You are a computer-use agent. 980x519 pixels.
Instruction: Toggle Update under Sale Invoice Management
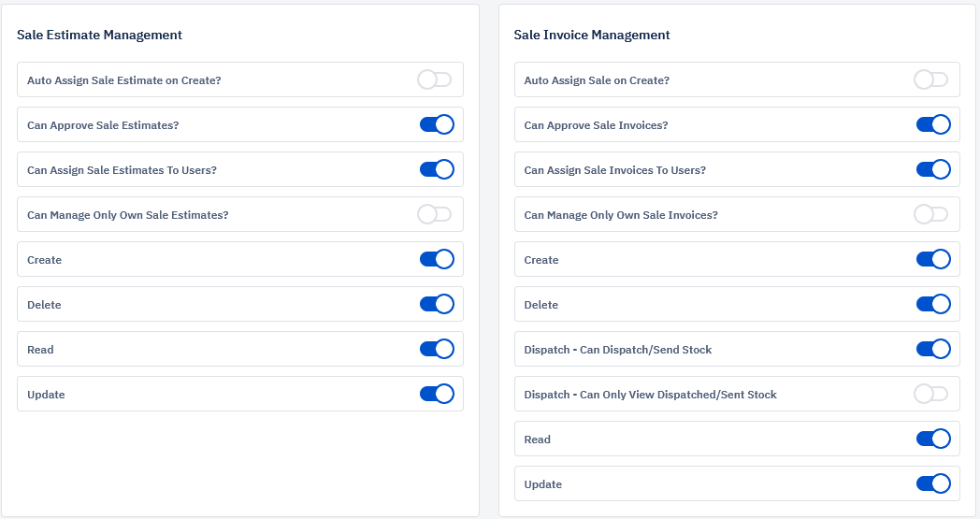click(x=934, y=484)
